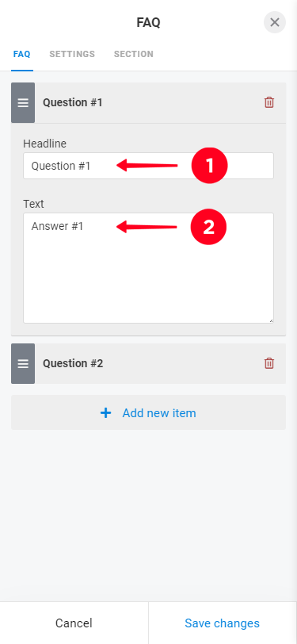Click the drag handle icon for Question #1
This screenshot has height=644, width=297.
[x=23, y=102]
